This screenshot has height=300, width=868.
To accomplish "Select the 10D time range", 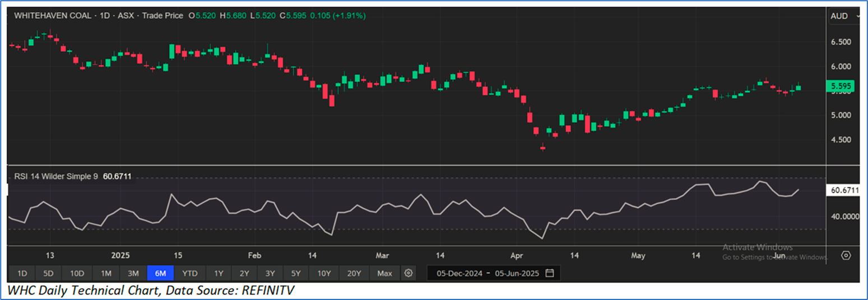I will click(77, 273).
